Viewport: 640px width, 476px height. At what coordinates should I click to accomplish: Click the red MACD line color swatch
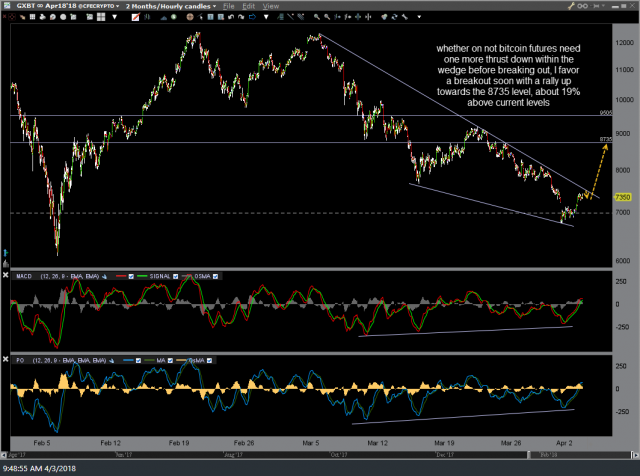pos(121,276)
